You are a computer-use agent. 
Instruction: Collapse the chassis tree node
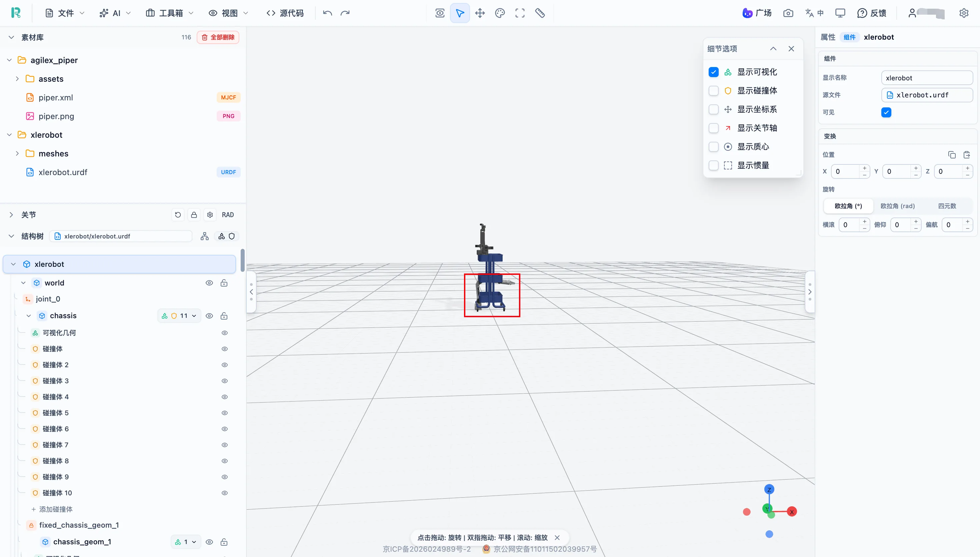pos(29,316)
